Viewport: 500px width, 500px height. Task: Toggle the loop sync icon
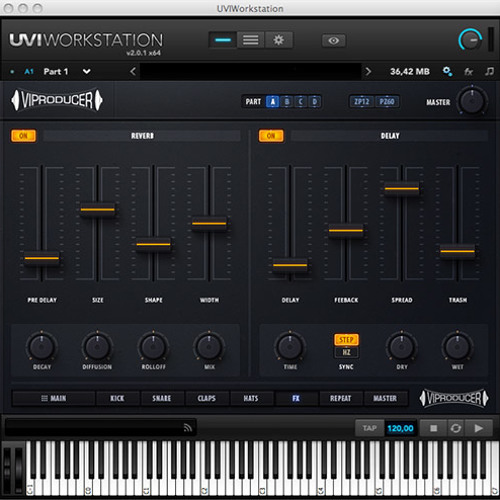click(x=456, y=428)
